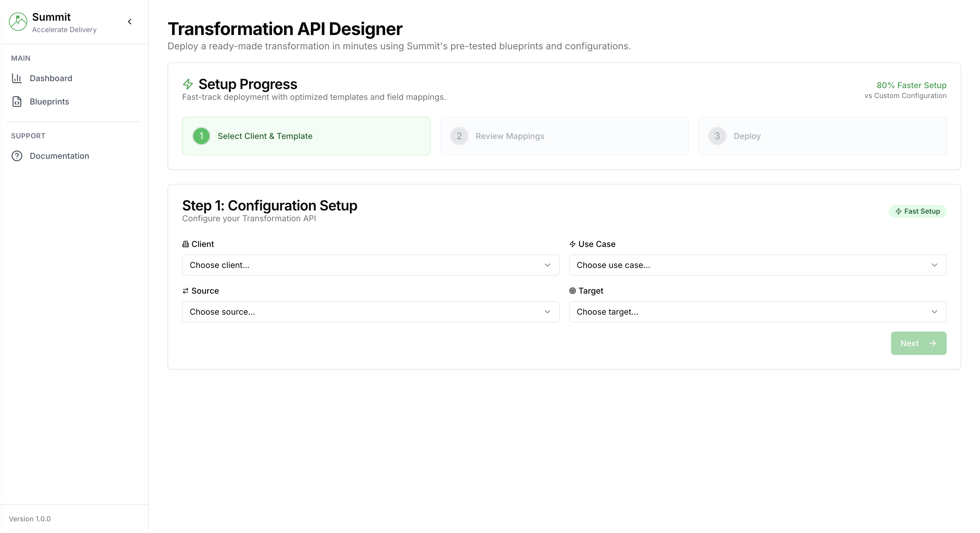
Task: Click the building icon next to Client
Action: (186, 244)
